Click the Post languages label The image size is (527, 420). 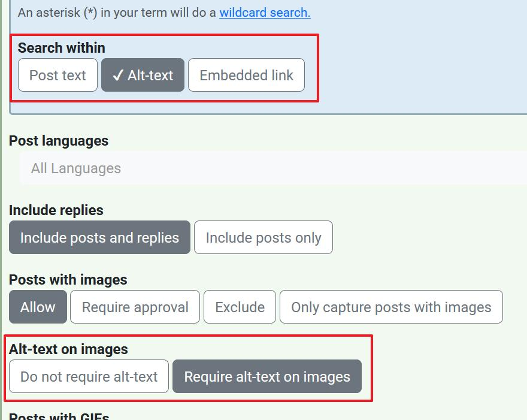coord(59,141)
